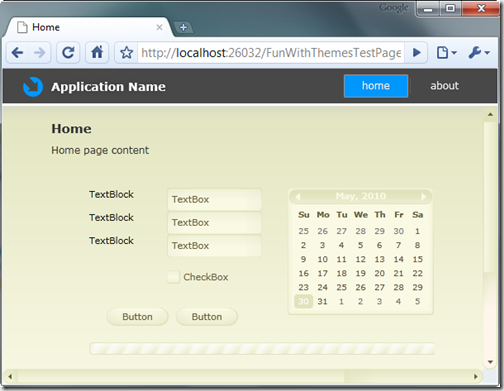The width and height of the screenshot is (504, 391).
Task: Click the horizontal scrollbar right arrow
Action: point(476,377)
